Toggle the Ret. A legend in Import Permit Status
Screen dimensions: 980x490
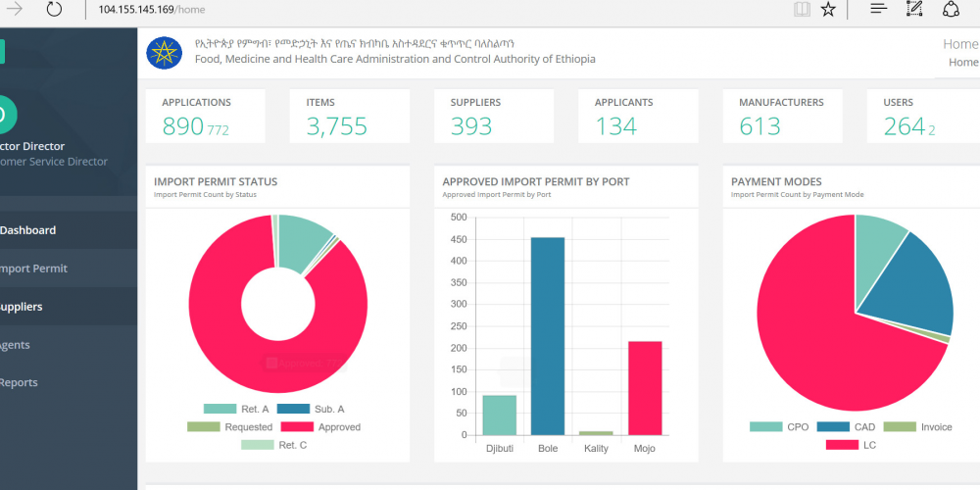[236, 409]
